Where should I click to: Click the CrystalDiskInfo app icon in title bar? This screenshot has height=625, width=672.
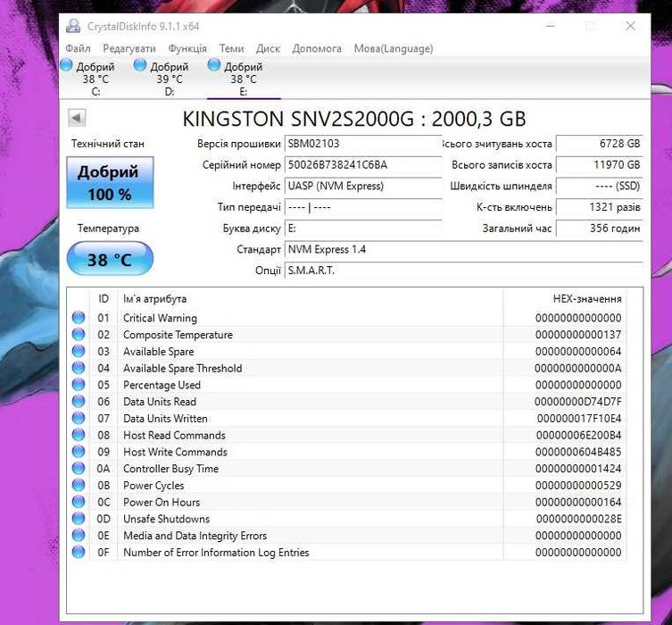pos(73,26)
